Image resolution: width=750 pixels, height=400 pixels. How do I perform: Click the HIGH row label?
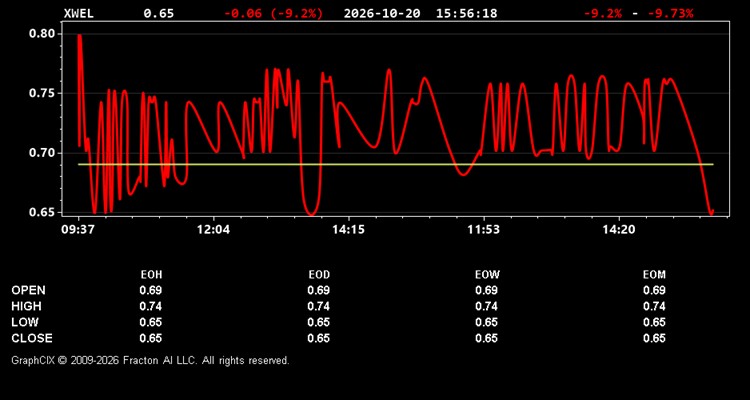pyautogui.click(x=26, y=306)
